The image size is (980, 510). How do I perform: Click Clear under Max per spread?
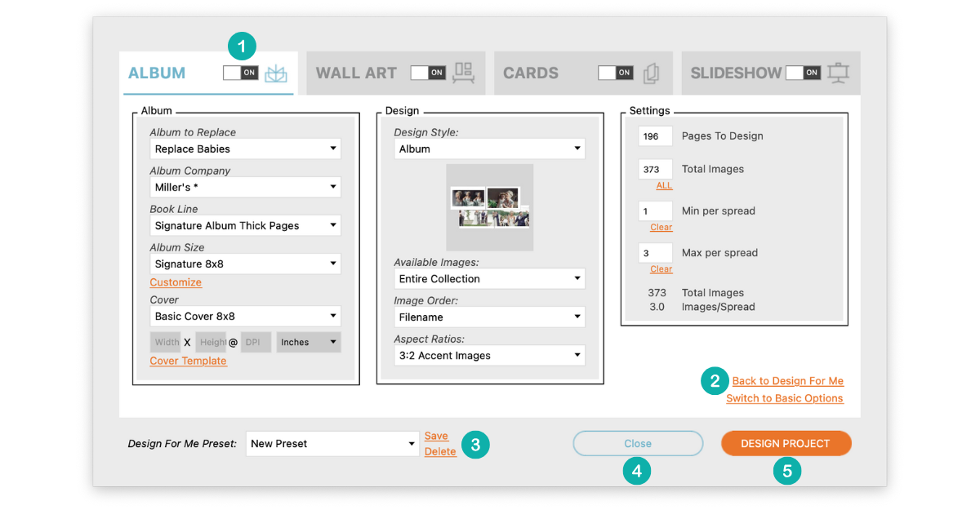661,268
